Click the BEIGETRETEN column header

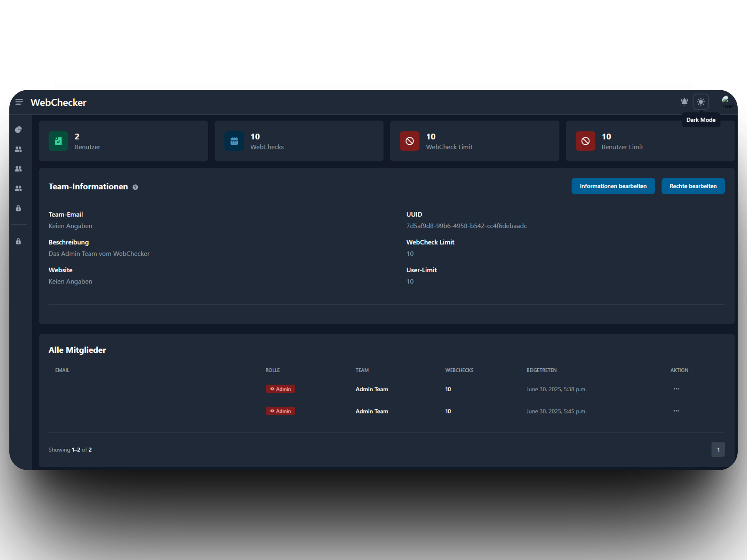541,370
